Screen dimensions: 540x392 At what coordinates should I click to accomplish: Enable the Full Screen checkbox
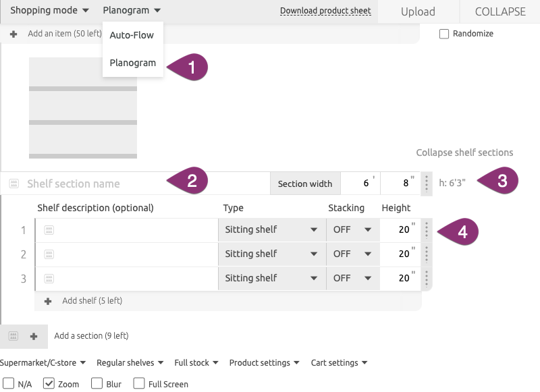coord(139,383)
